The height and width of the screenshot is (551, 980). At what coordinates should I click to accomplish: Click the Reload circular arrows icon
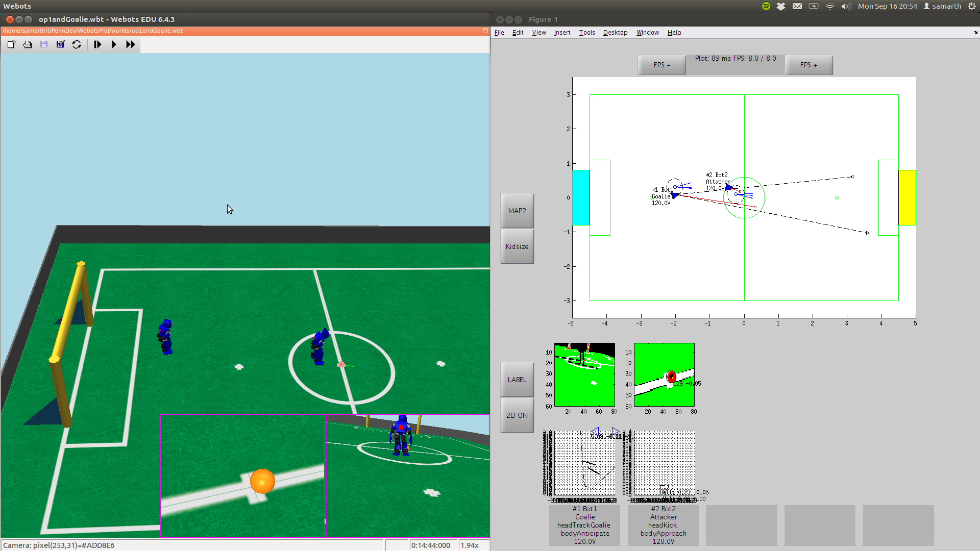pos(77,44)
